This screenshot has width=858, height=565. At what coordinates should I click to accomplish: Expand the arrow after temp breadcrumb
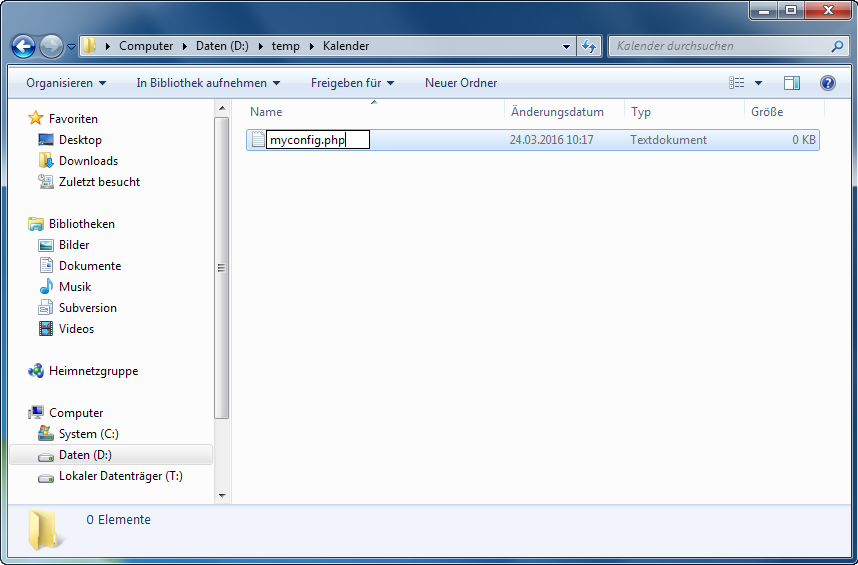pyautogui.click(x=312, y=46)
